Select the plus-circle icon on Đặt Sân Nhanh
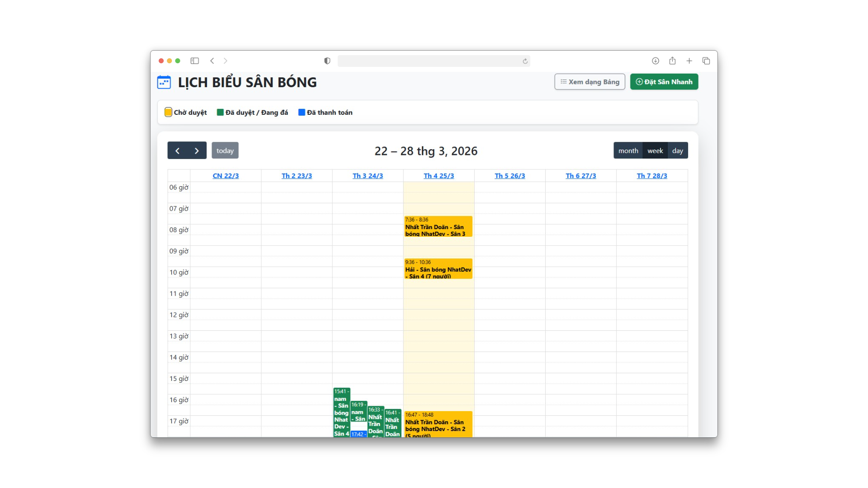The height and width of the screenshot is (488, 868). click(x=639, y=82)
